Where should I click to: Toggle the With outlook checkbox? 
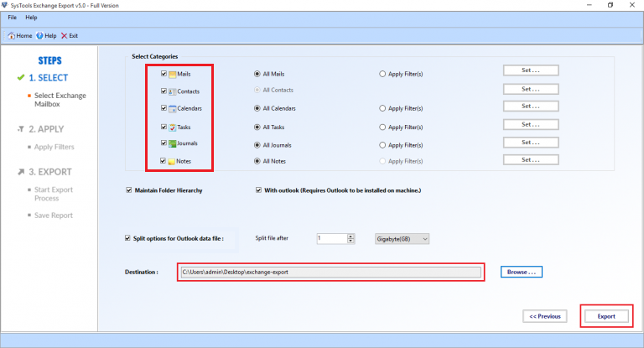pyautogui.click(x=258, y=190)
